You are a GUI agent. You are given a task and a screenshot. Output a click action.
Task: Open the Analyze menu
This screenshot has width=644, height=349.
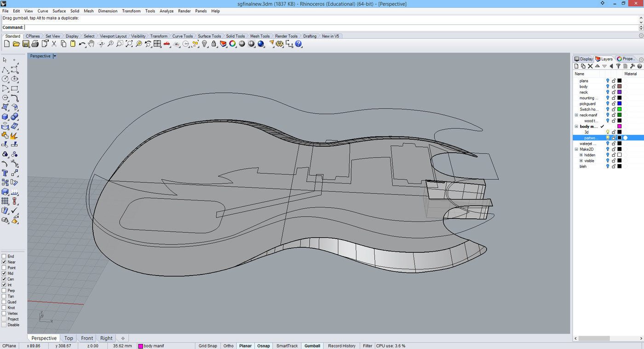167,11
